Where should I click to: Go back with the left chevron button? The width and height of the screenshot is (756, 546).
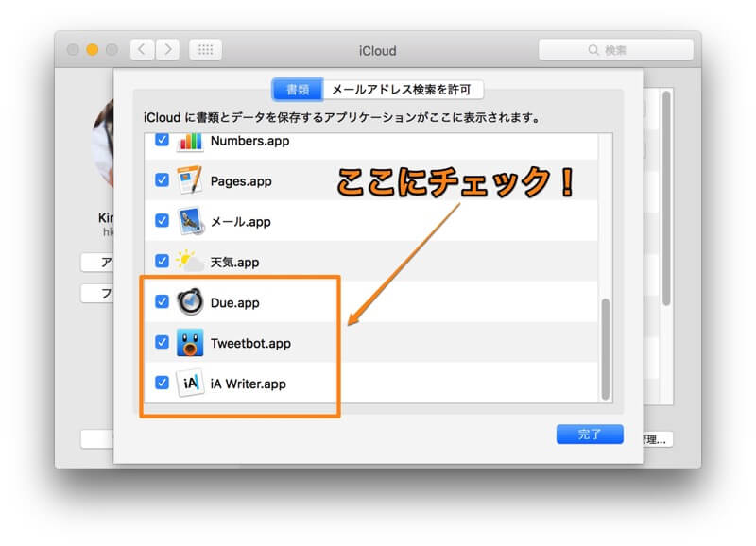tap(143, 50)
